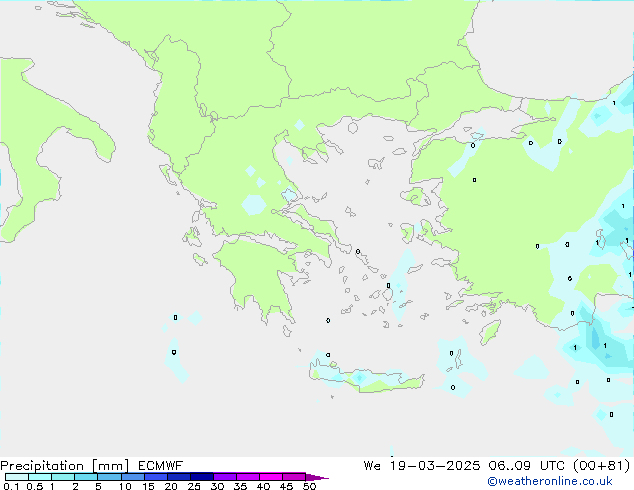Click the "25" legend scale number
The height and width of the screenshot is (490, 634).
[194, 486]
